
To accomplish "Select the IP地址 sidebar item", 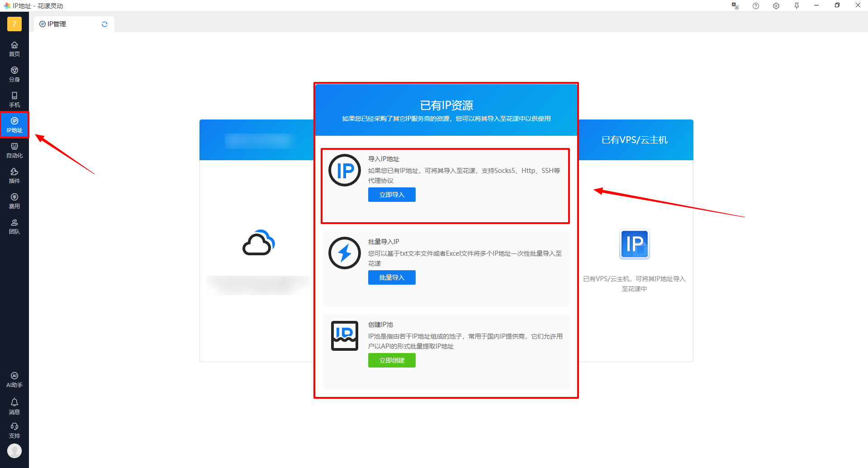I will click(14, 124).
